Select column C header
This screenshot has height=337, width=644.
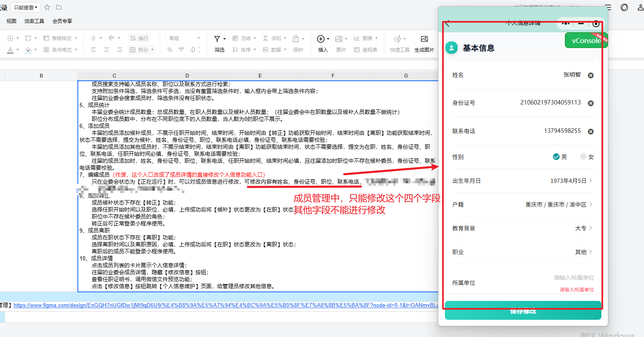[x=114, y=75]
